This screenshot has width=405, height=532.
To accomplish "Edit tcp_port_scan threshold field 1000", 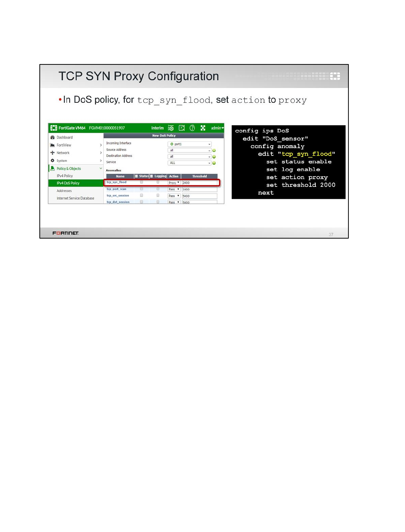I will [x=200, y=189].
